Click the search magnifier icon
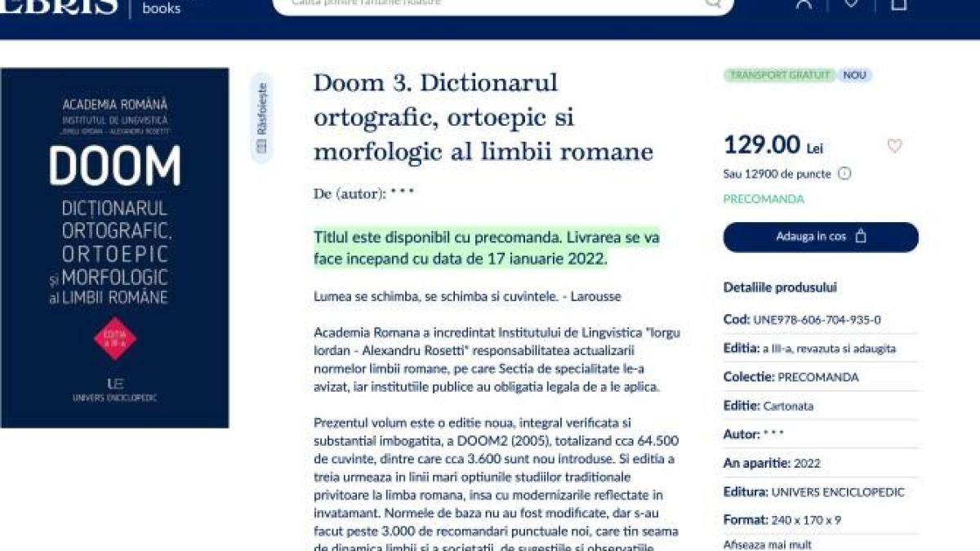 tap(713, 3)
